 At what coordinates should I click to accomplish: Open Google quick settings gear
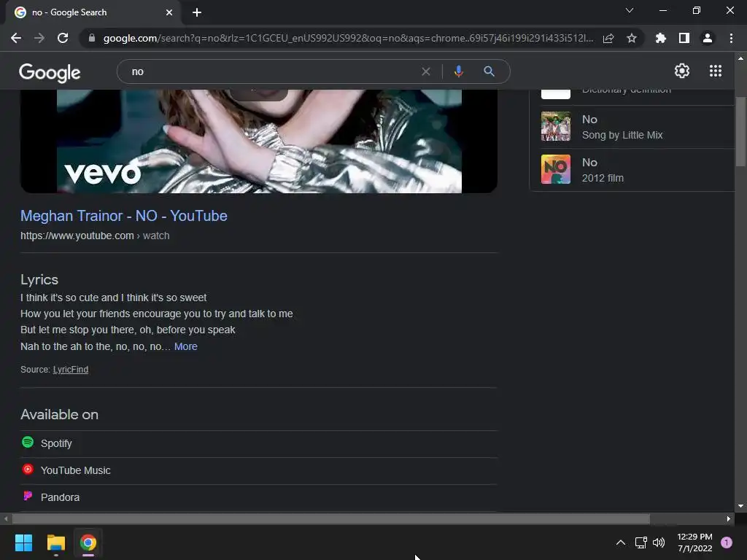point(682,71)
